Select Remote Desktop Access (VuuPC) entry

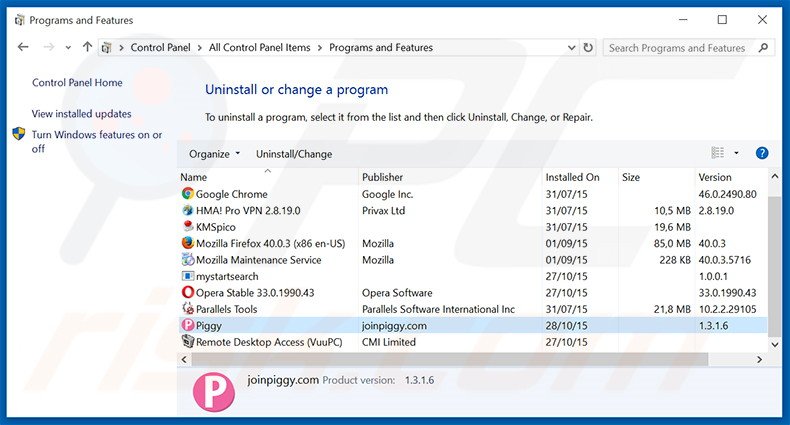point(269,342)
